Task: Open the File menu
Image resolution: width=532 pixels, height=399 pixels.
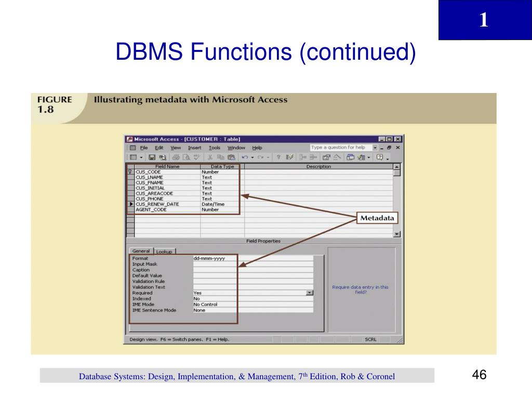Action: (144, 148)
